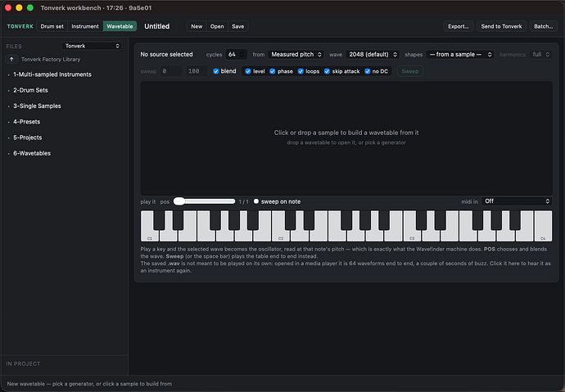Toggle the skip attack checkbox

click(x=327, y=71)
